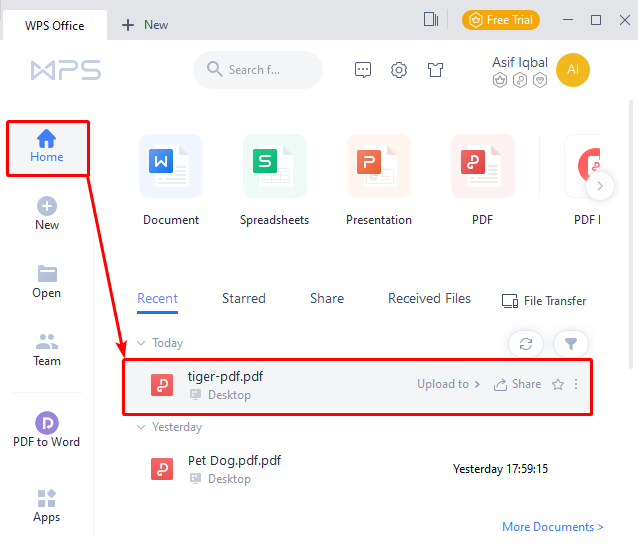
Task: Click the WPS logo
Action: click(66, 70)
